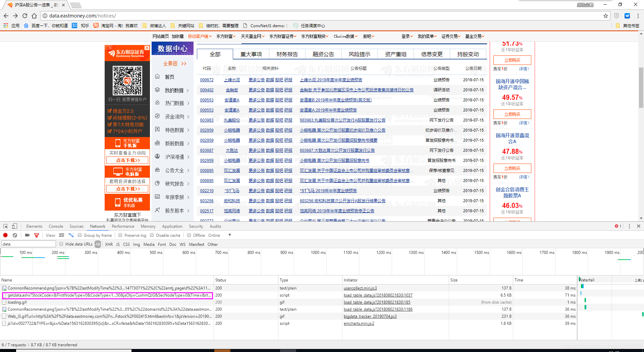Open the Online throttling dropdown
644x352 pixels.
pyautogui.click(x=220, y=235)
